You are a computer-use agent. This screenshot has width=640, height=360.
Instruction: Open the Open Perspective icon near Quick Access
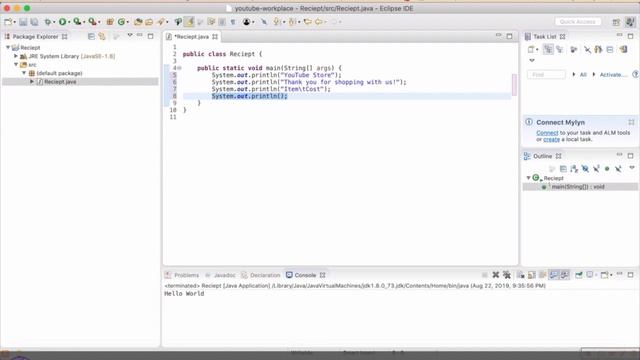[616, 22]
